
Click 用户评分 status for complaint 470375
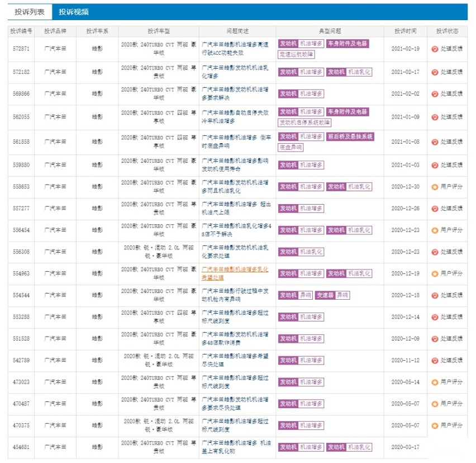pyautogui.click(x=451, y=426)
